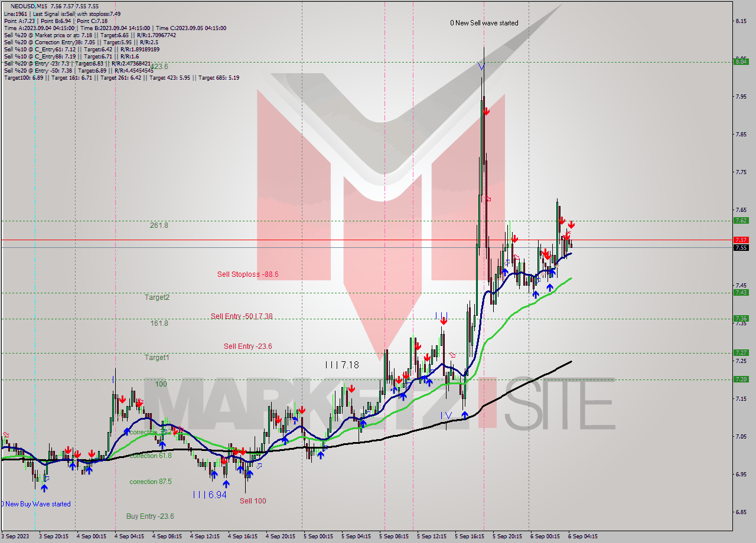The image size is (756, 543).
Task: Click the red 'Sell 100' label
Action: pyautogui.click(x=253, y=501)
